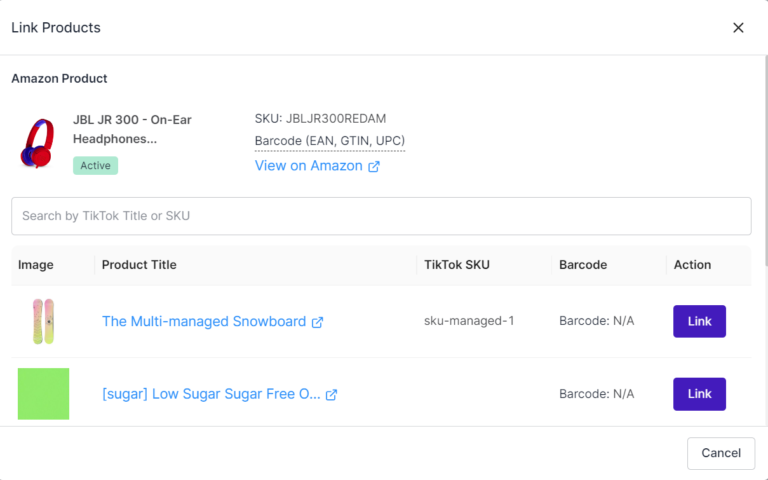Click the Barcode column header
The height and width of the screenshot is (480, 768).
(583, 265)
